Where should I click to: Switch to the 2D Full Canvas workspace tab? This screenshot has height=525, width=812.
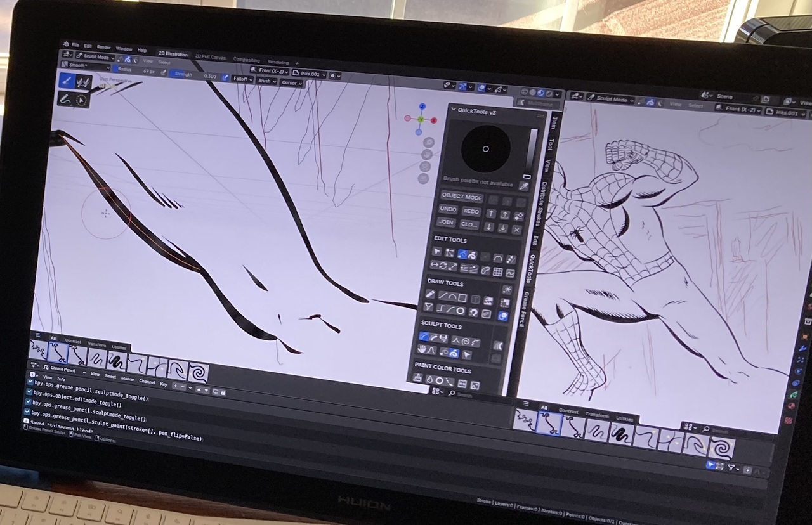click(x=211, y=57)
